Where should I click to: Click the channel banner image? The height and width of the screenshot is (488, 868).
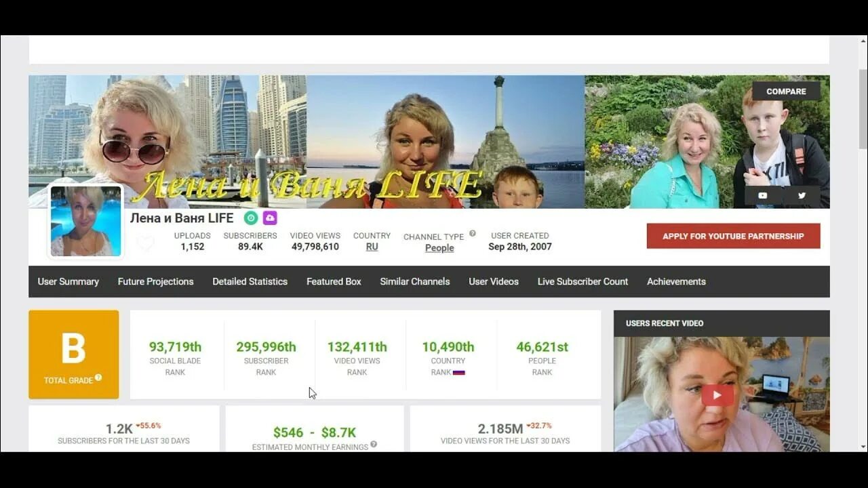(x=429, y=141)
